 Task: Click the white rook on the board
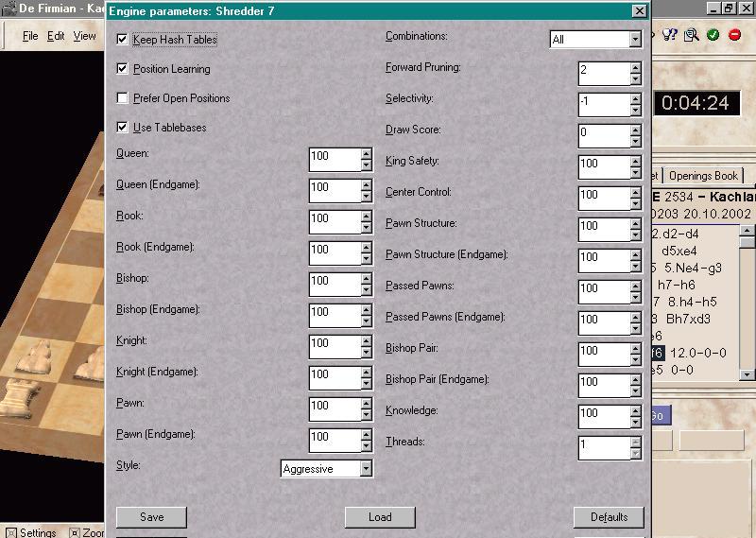coord(30,399)
